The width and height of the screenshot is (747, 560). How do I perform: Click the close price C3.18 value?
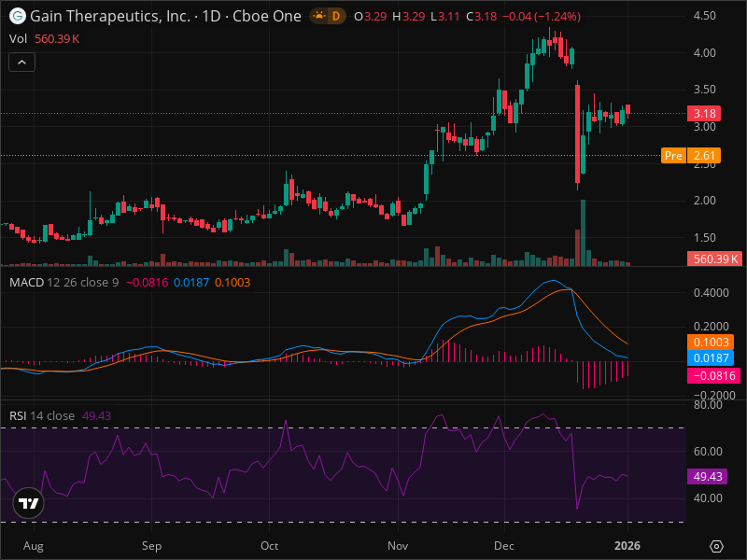(481, 16)
